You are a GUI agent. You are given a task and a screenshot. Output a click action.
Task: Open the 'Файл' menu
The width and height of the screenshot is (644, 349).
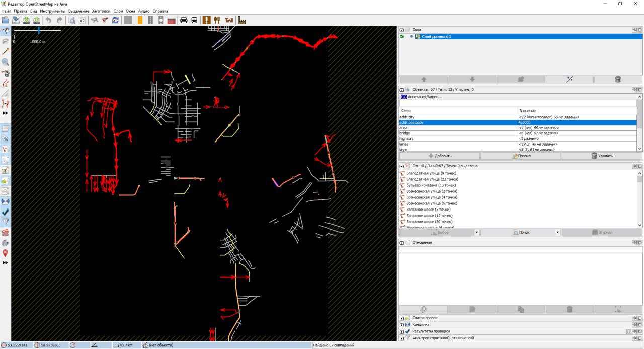(6, 11)
